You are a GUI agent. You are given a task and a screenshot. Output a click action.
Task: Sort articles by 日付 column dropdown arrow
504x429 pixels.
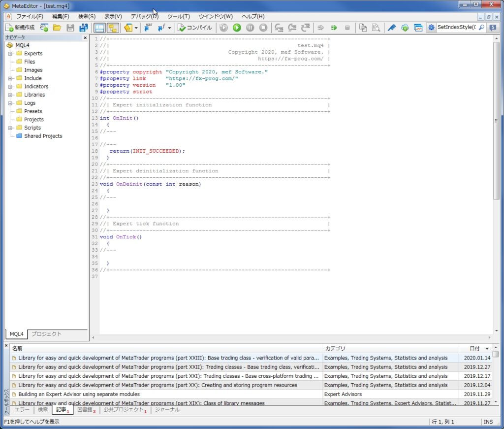click(487, 349)
